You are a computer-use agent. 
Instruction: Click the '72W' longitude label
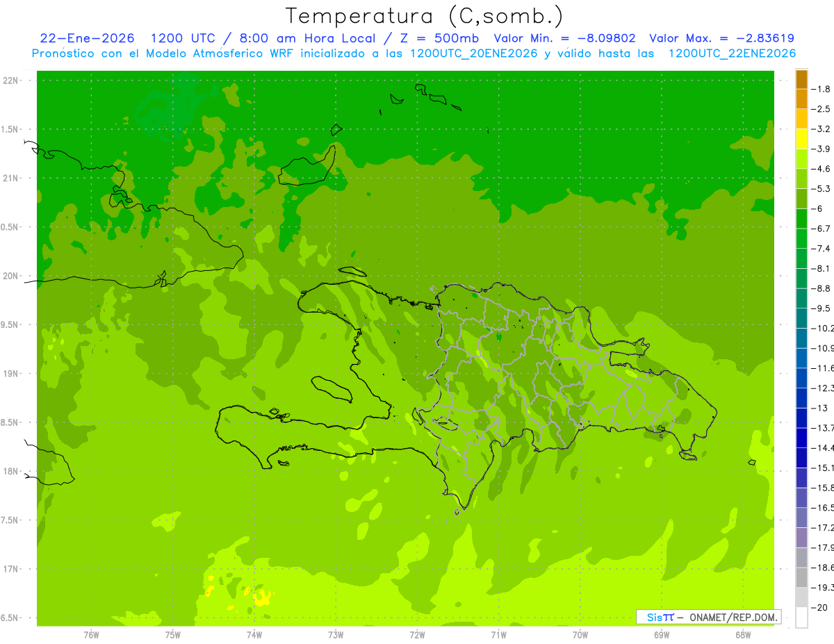click(x=418, y=635)
